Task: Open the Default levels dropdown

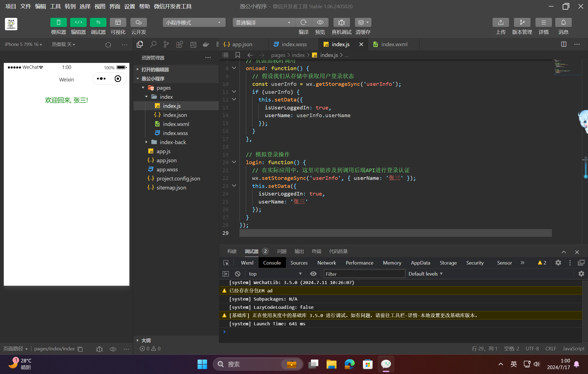Action: (x=425, y=274)
